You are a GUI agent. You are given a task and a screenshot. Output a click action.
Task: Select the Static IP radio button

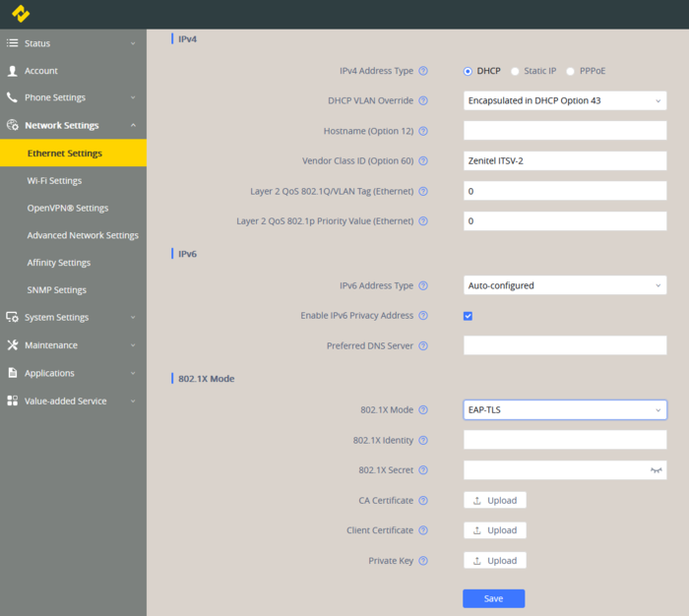click(x=515, y=71)
